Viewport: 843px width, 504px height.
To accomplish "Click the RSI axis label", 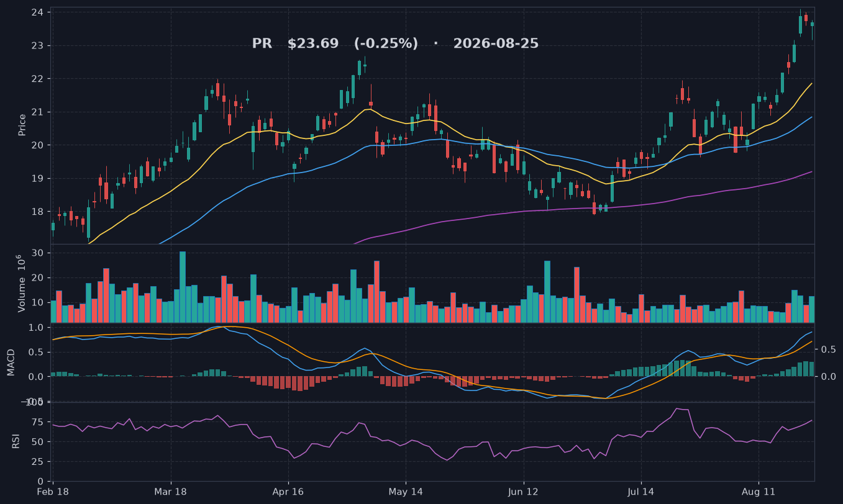I will [16, 441].
